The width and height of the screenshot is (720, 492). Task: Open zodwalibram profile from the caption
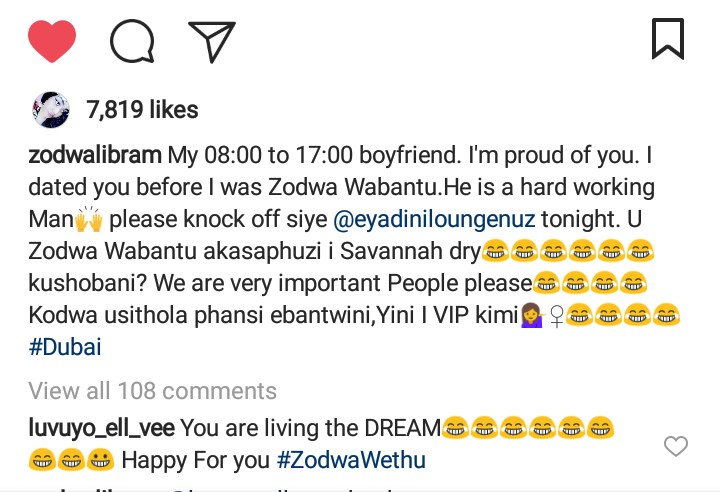(x=95, y=155)
